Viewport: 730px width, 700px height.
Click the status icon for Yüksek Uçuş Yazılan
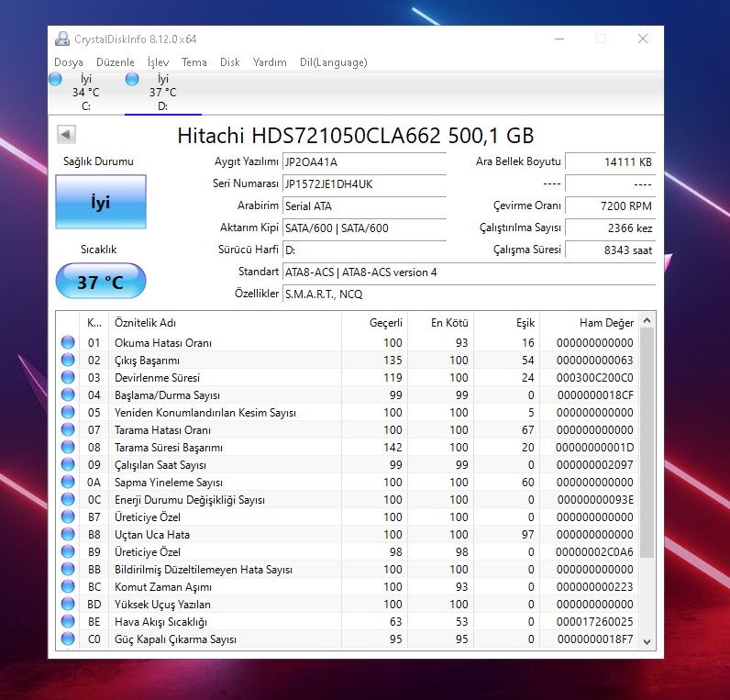pos(68,604)
